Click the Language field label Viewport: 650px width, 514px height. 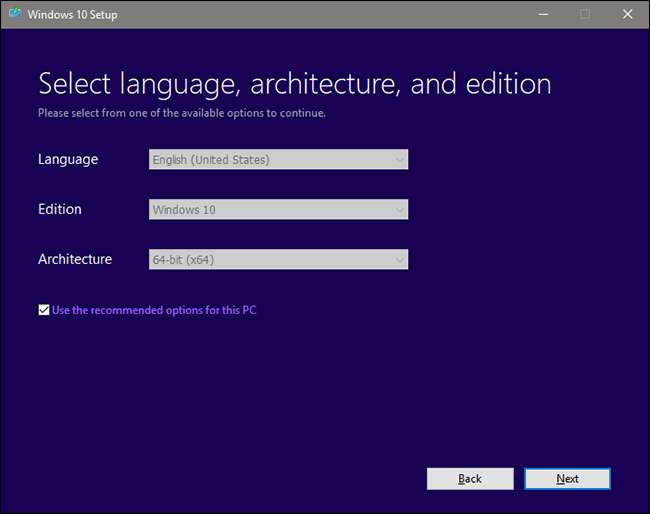point(68,159)
